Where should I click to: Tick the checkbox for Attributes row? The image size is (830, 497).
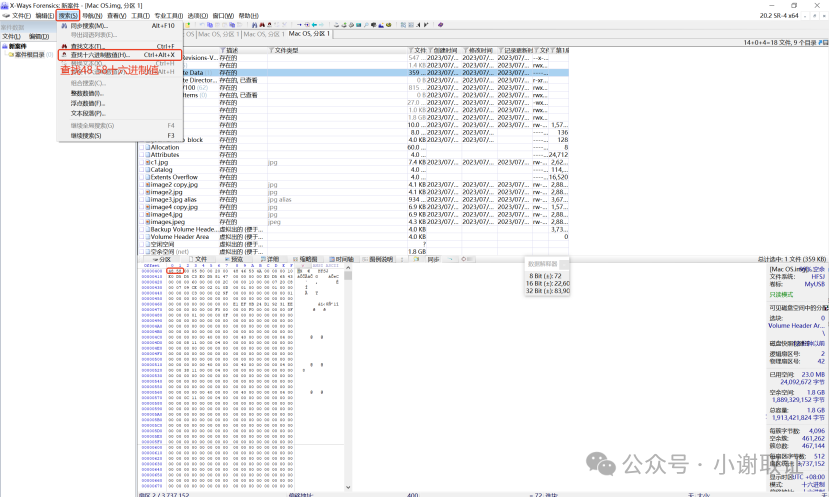coord(142,155)
